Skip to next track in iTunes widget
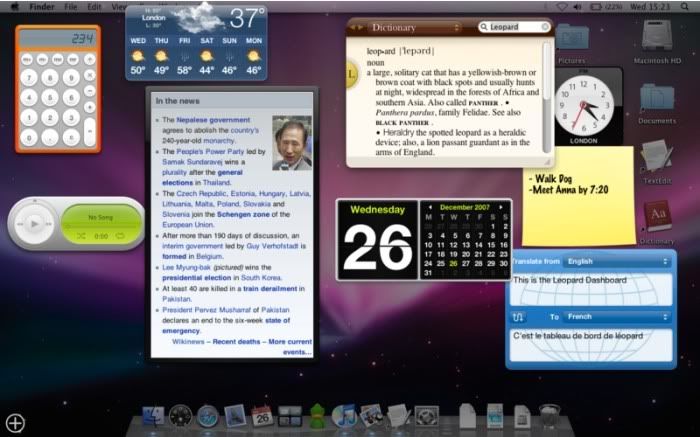The height and width of the screenshot is (437, 700). 48,224
